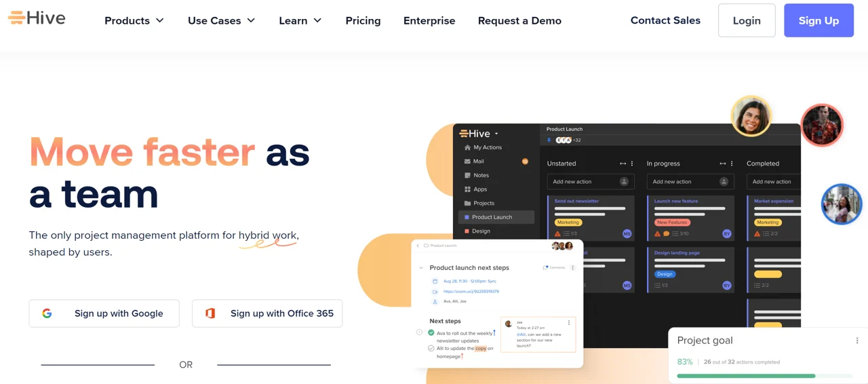Image resolution: width=868 pixels, height=384 pixels.
Task: Click the Apps grid icon in sidebar
Action: pyautogui.click(x=467, y=189)
